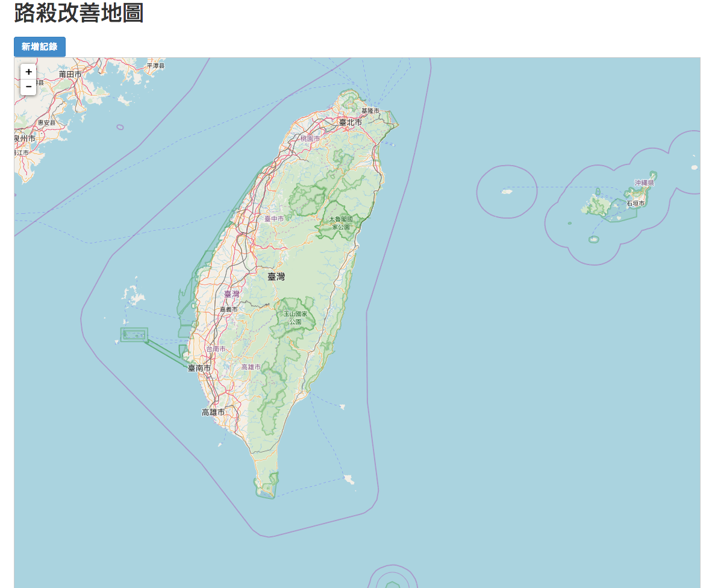
Task: Click the 基隆市 map label
Action: [370, 111]
